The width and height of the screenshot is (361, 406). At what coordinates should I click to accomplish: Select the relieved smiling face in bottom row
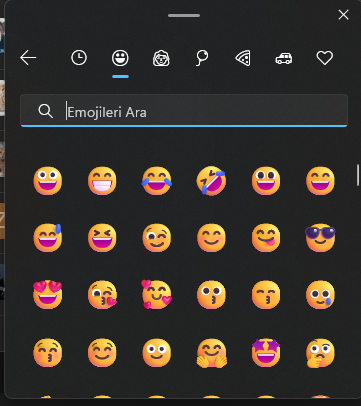(x=102, y=353)
